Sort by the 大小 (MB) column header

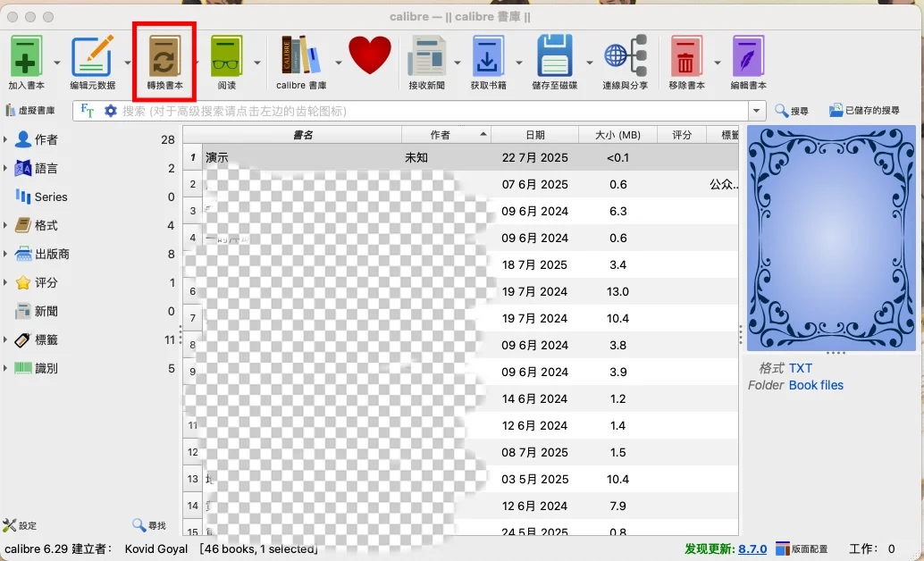(x=617, y=135)
